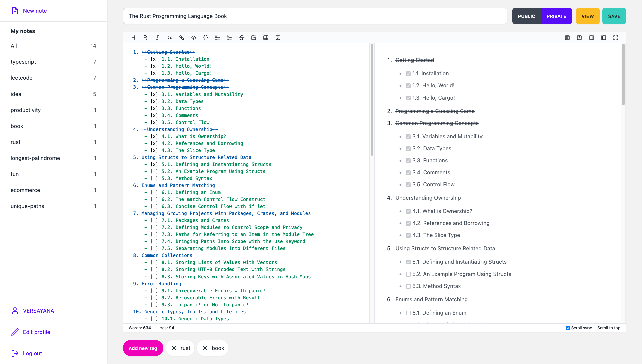Disable Scroll sync

pos(568,328)
